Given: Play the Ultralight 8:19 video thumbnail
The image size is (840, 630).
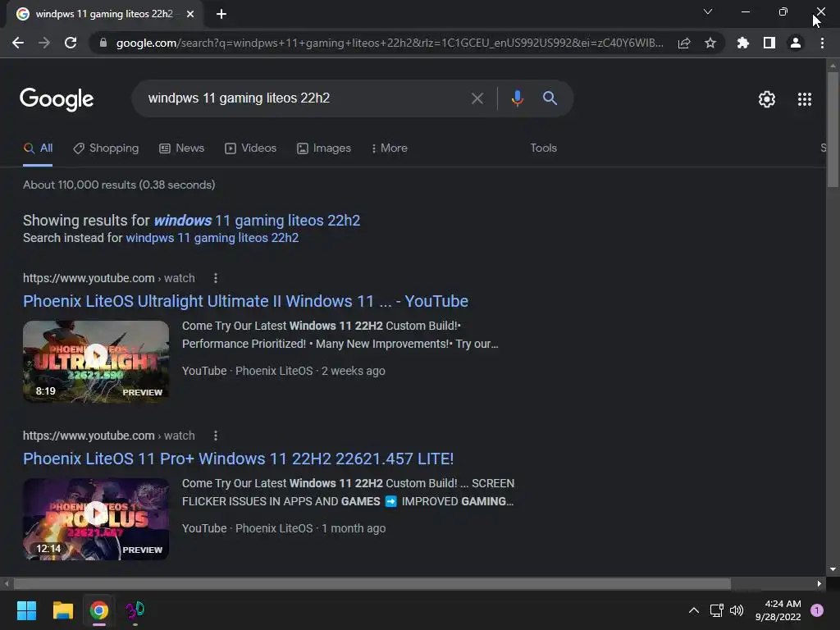Looking at the screenshot, I should tap(96, 362).
